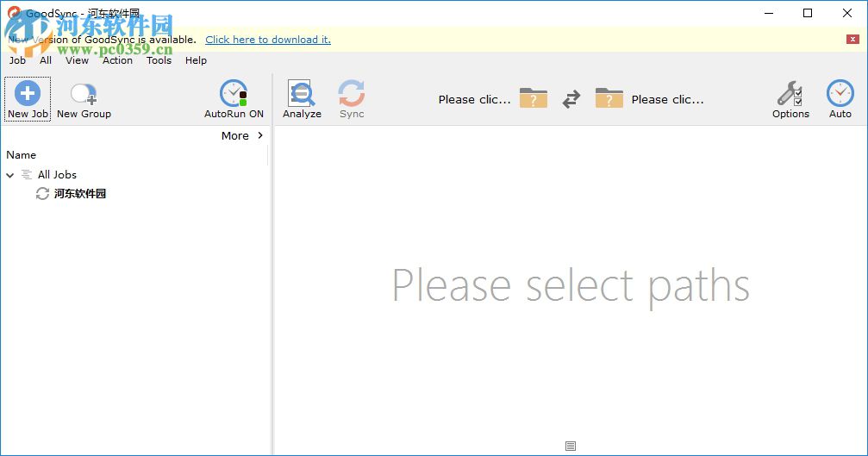Run Analyze on the job
The height and width of the screenshot is (456, 868).
(x=302, y=99)
